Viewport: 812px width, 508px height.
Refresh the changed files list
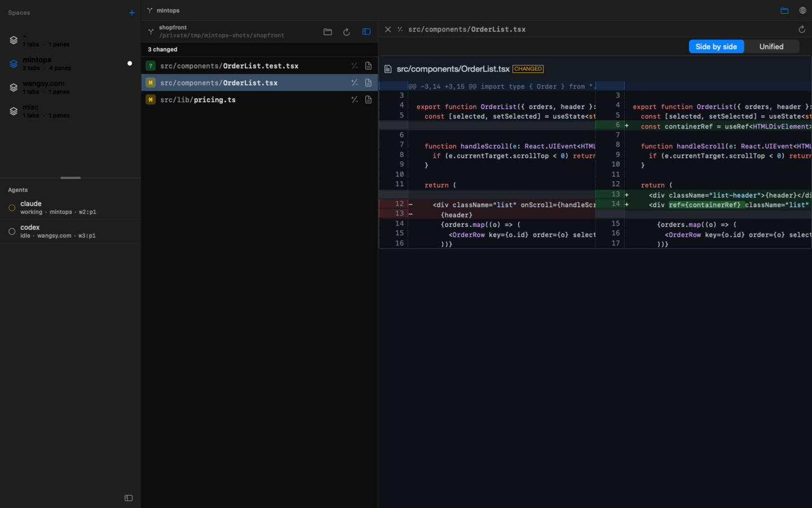pos(347,32)
